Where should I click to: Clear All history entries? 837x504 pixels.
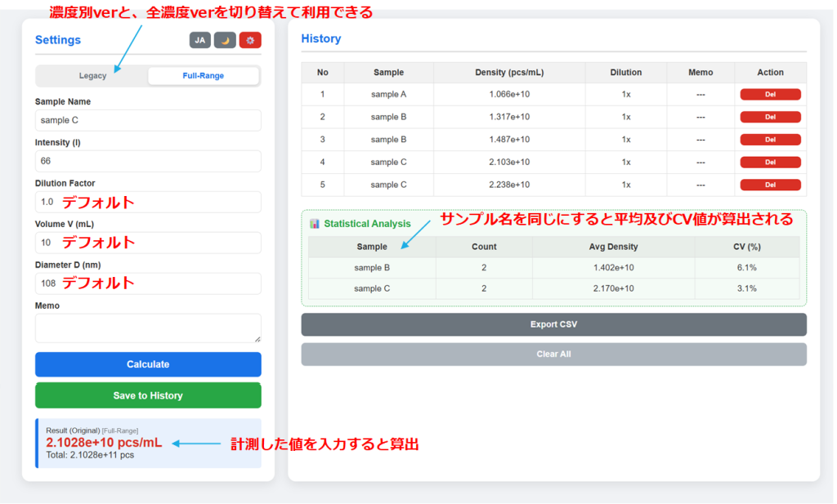click(x=553, y=355)
